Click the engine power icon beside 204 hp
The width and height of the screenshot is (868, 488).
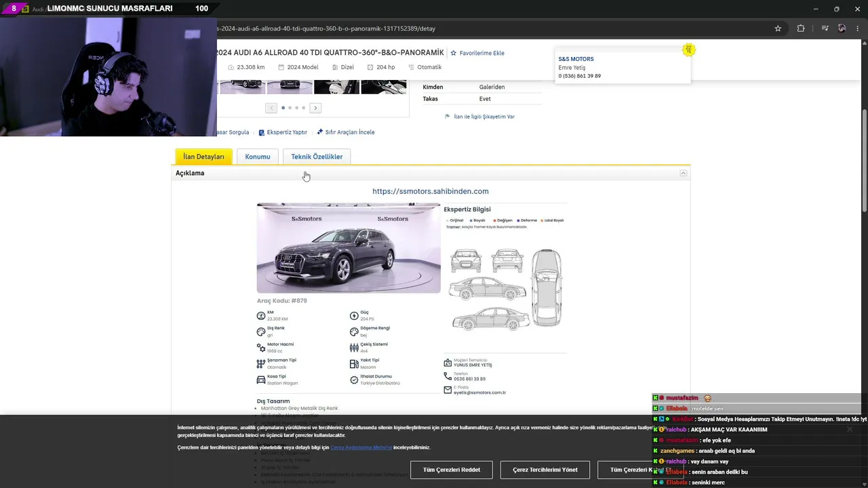pyautogui.click(x=370, y=67)
